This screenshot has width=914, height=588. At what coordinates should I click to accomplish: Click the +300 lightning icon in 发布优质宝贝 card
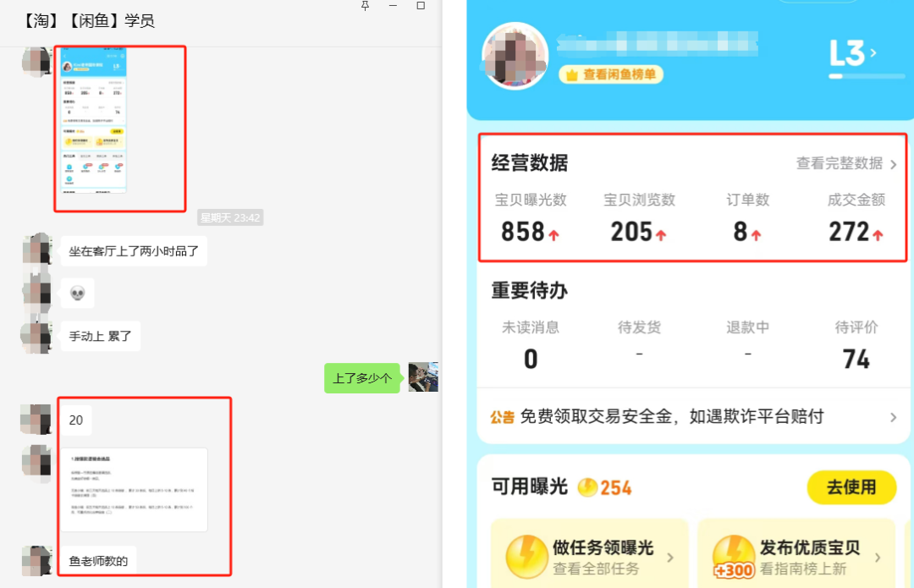coord(735,555)
